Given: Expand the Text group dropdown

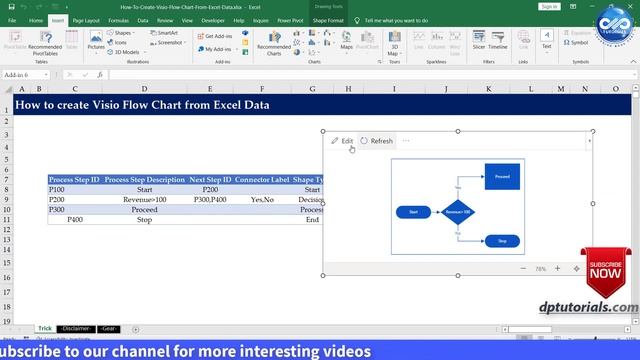Looking at the screenshot, I should coord(547,53).
